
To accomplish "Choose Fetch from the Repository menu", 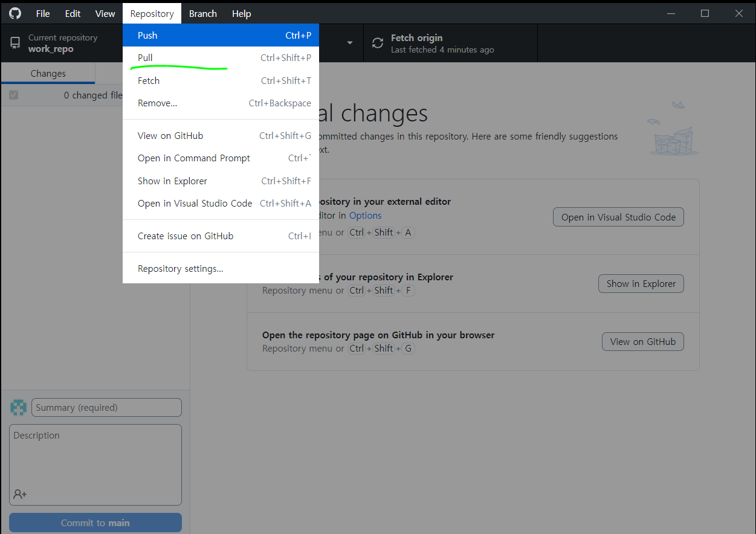I will coord(221,80).
